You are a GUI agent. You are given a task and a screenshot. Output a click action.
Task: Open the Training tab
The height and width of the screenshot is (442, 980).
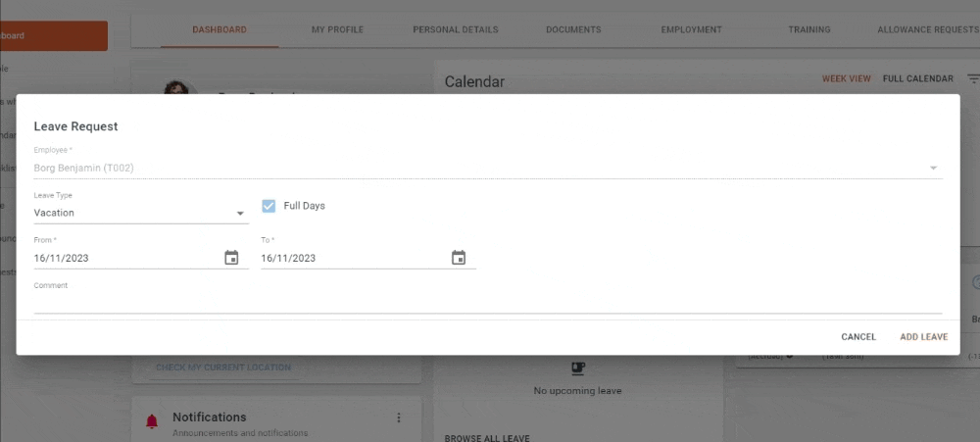tap(809, 29)
